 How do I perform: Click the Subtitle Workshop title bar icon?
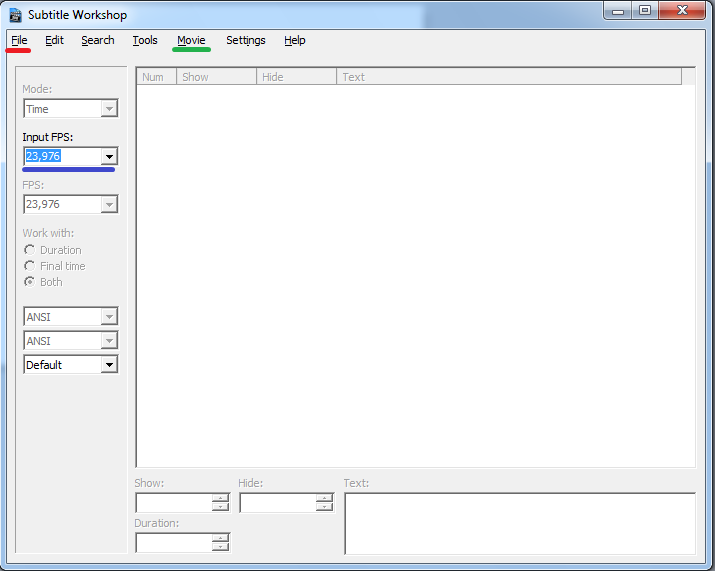(15, 15)
